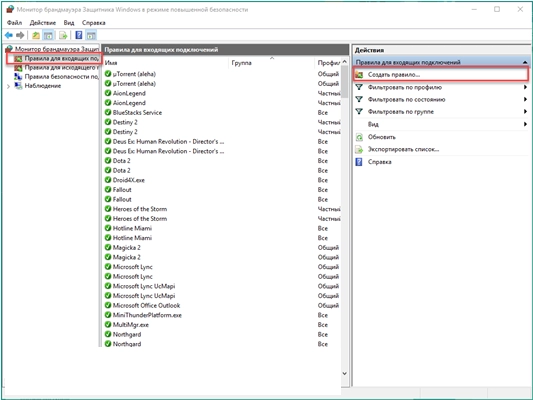The width and height of the screenshot is (533, 400).
Task: Click the Справка icon in actions pane
Action: pos(359,162)
